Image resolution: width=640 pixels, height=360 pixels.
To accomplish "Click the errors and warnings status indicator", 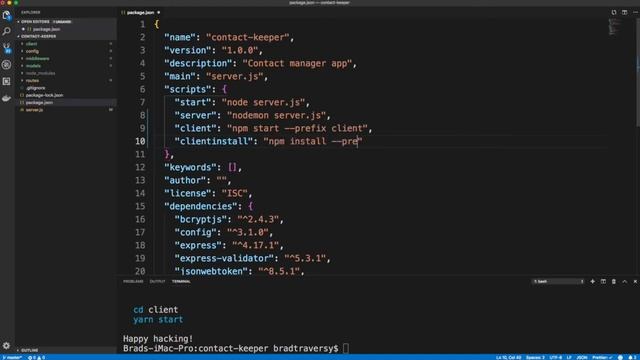I will pos(37,357).
